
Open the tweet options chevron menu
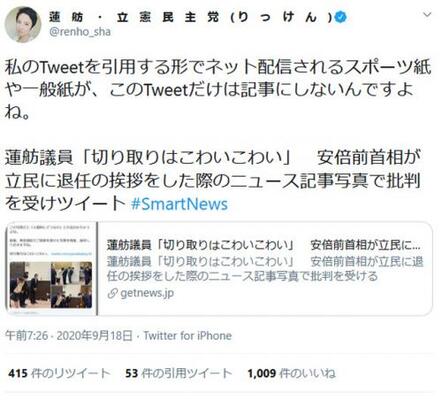[427, 15]
